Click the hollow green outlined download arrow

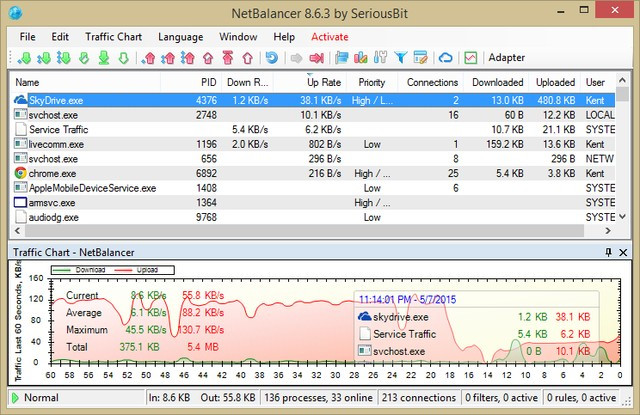(124, 58)
